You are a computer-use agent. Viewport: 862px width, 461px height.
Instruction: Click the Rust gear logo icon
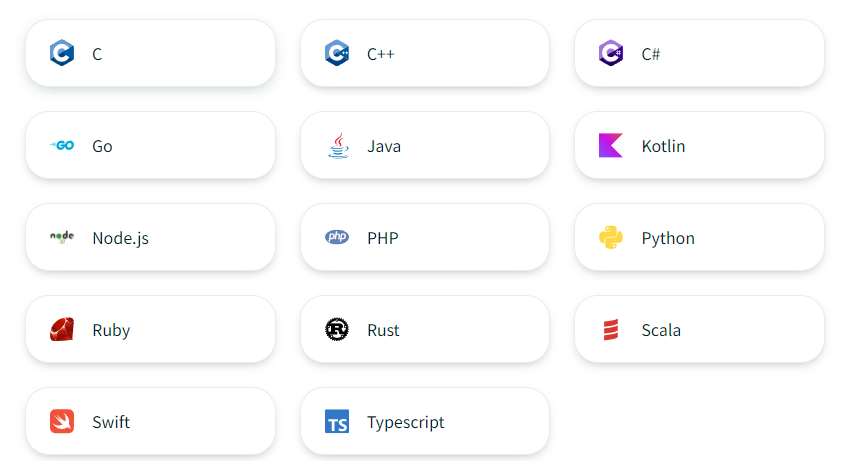coord(337,329)
